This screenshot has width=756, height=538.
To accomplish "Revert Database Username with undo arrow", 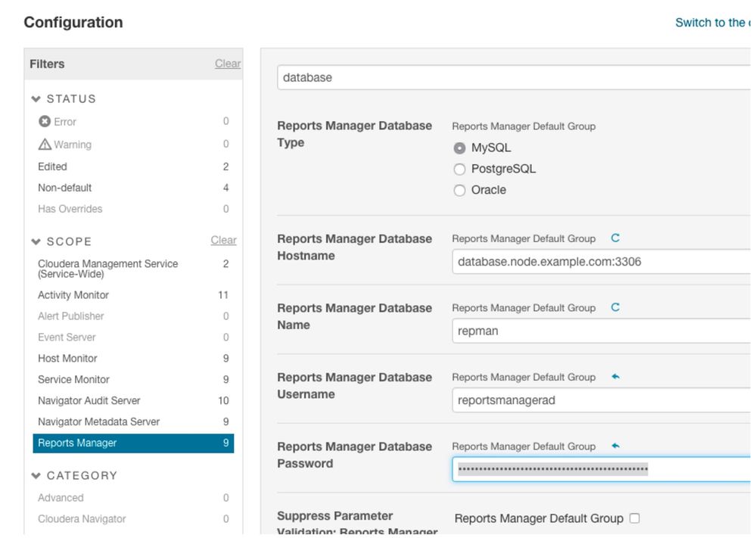I will 615,377.
